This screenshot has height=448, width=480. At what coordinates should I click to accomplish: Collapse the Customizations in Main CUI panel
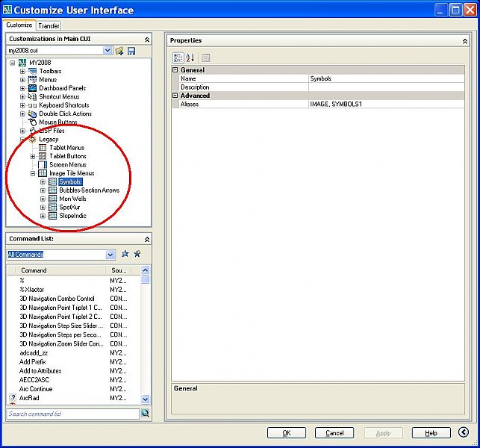[147, 40]
